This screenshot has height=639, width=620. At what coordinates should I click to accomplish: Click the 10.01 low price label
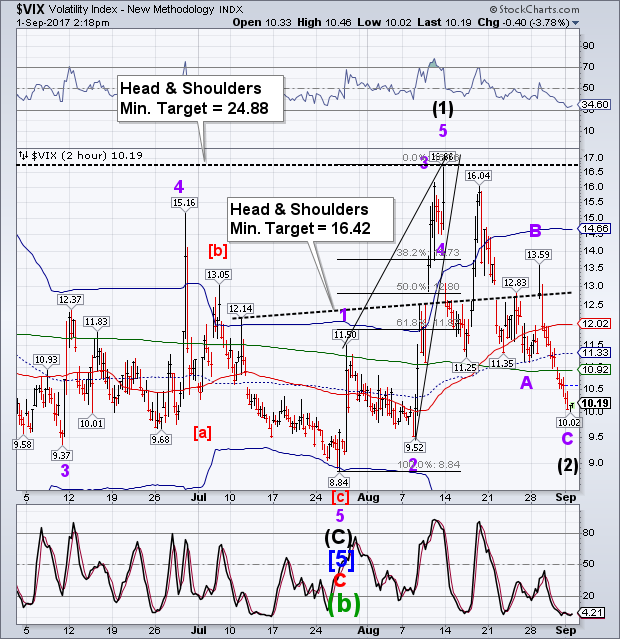click(x=91, y=424)
